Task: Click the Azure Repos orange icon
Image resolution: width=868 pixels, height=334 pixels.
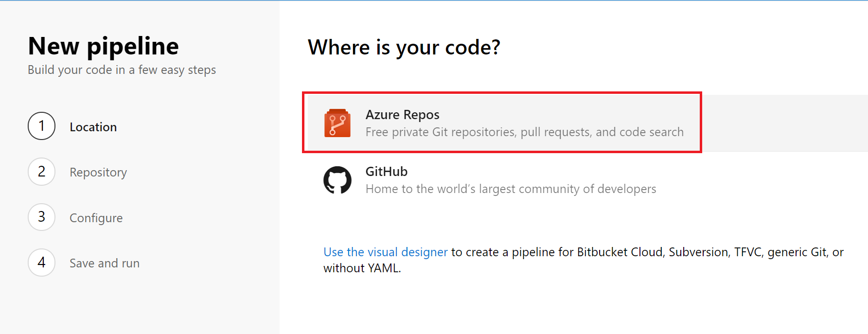Action: [x=337, y=123]
